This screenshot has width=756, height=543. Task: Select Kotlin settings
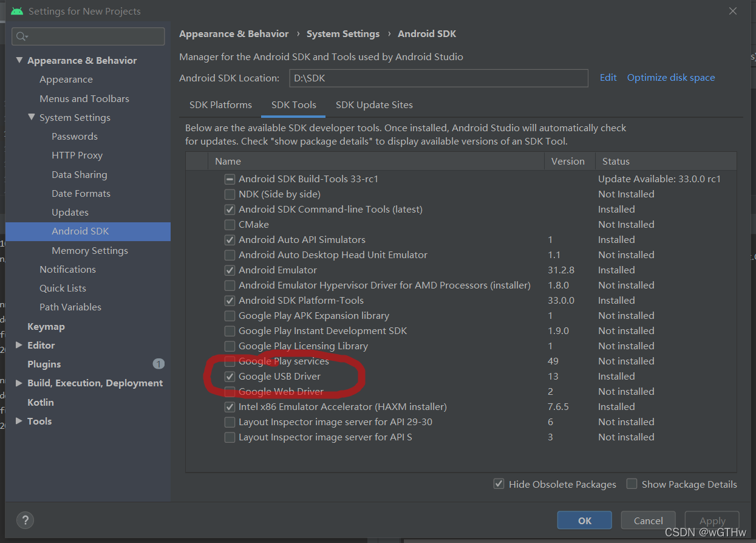tap(41, 403)
